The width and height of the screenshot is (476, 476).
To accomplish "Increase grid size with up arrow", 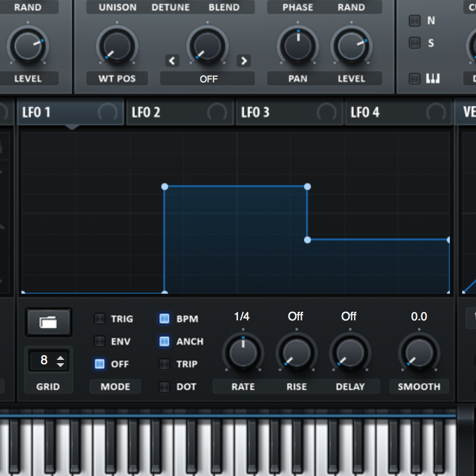I will (60, 357).
